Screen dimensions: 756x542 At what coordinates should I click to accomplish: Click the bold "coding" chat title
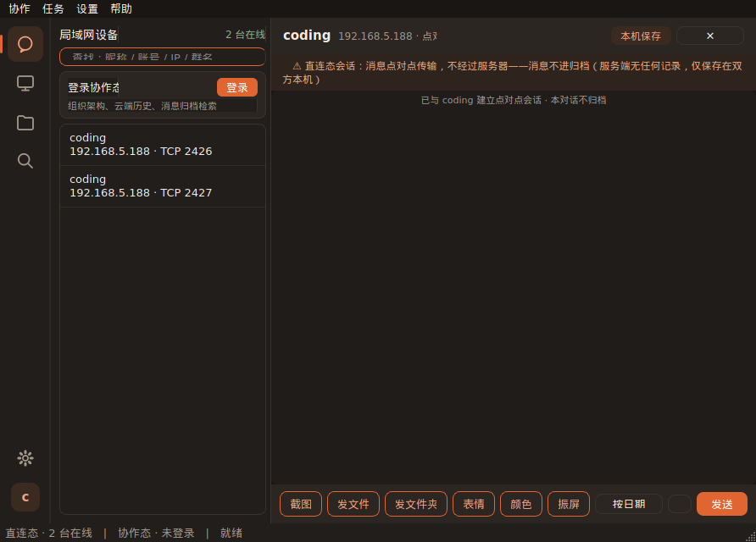coord(307,36)
